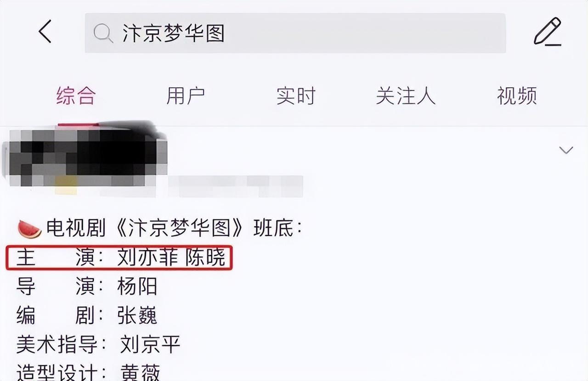Tap the magnifier icon in search bar
Screen dimensions: 588x381
[103, 33]
